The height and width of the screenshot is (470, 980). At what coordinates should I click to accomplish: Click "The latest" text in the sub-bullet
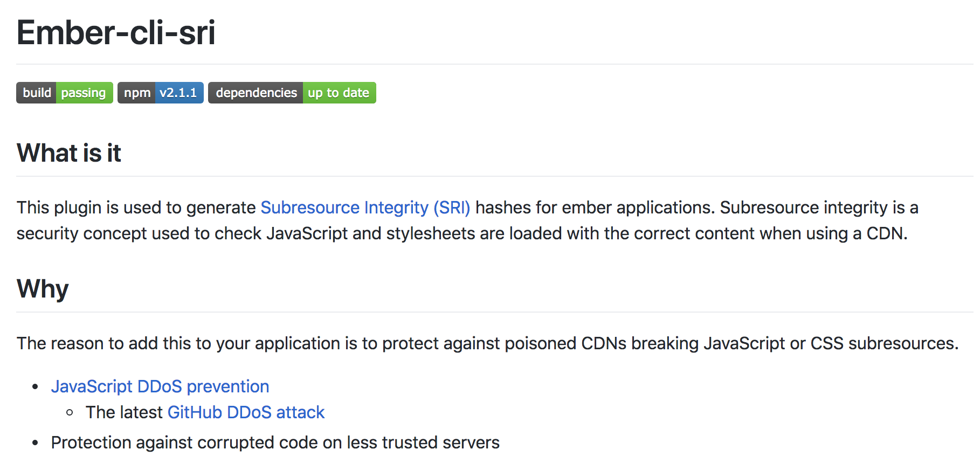124,412
